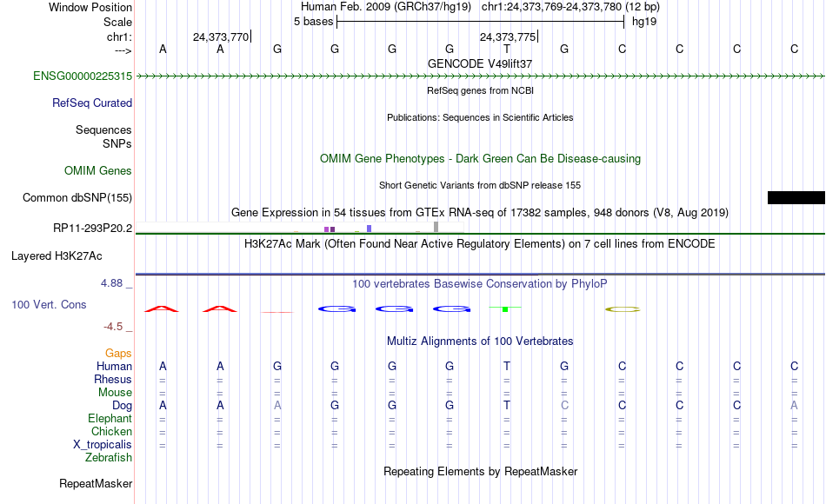Click the OMIM Gene Phenotypes title
826x504 pixels.
click(480, 158)
